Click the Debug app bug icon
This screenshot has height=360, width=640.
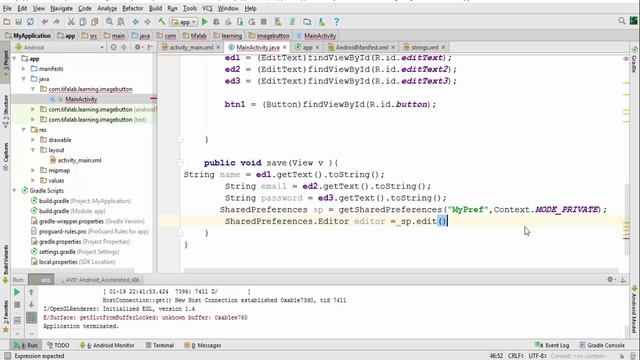click(216, 22)
